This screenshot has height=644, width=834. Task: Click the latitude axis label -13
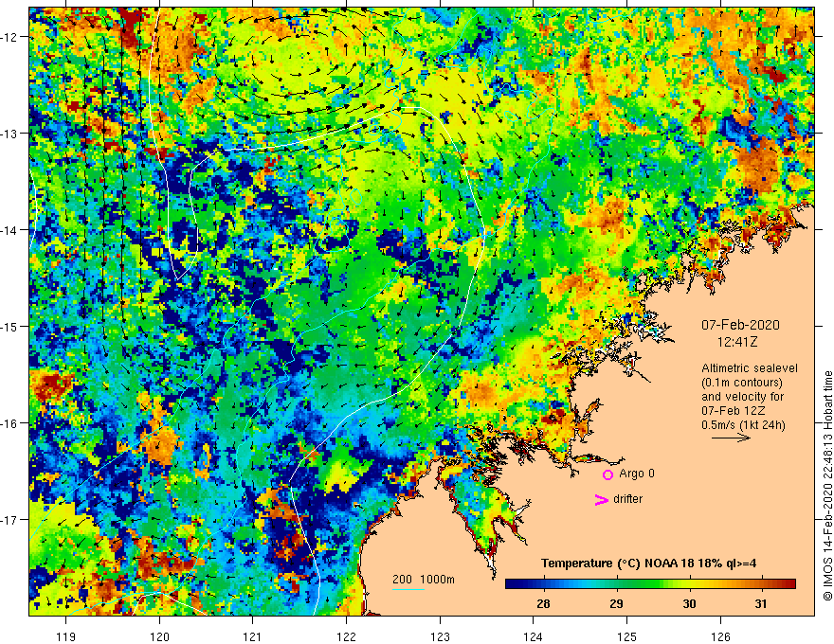pos(10,134)
